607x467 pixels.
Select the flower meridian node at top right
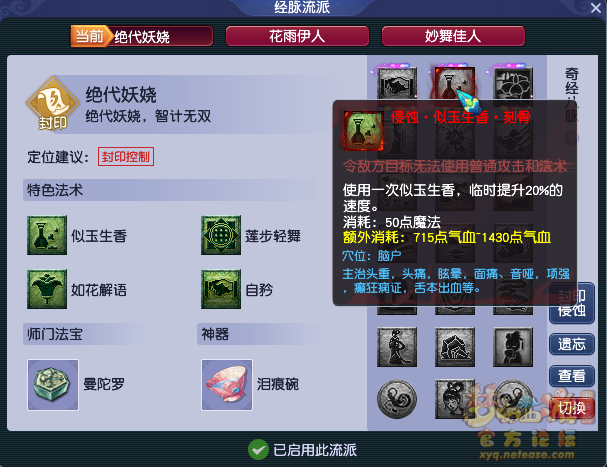tap(513, 84)
